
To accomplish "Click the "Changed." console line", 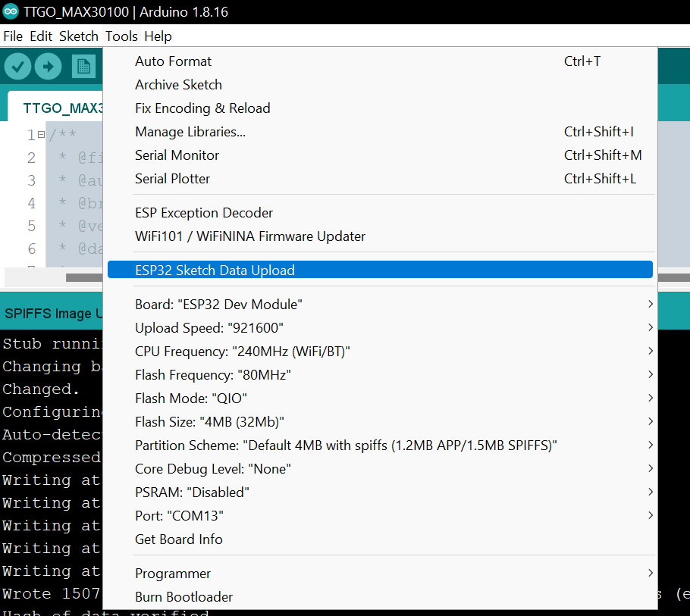I will coord(40,389).
